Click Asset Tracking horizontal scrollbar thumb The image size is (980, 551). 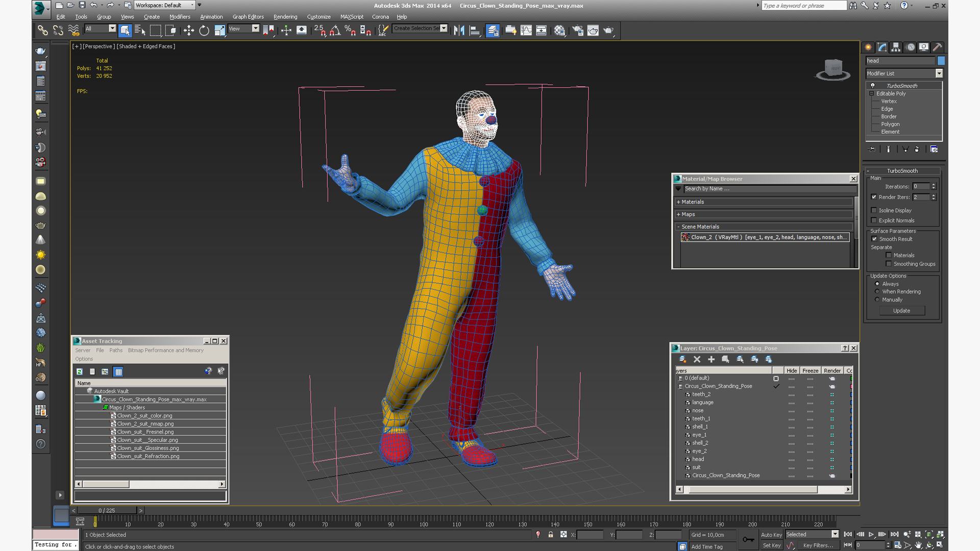click(x=106, y=484)
